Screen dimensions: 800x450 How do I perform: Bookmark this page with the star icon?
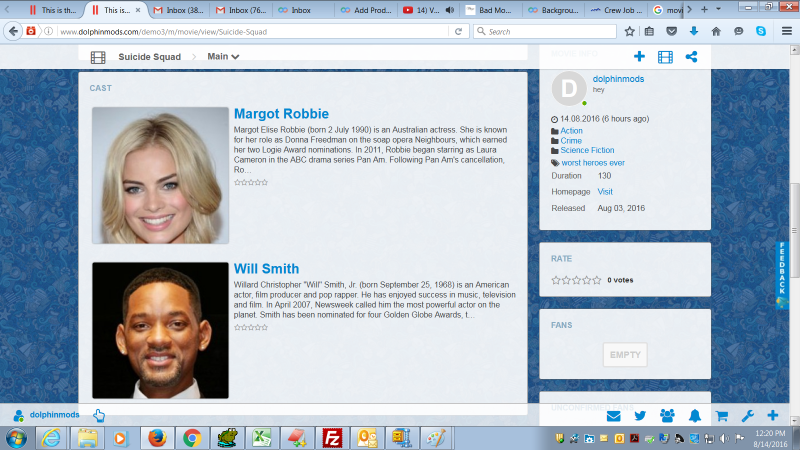[x=630, y=31]
